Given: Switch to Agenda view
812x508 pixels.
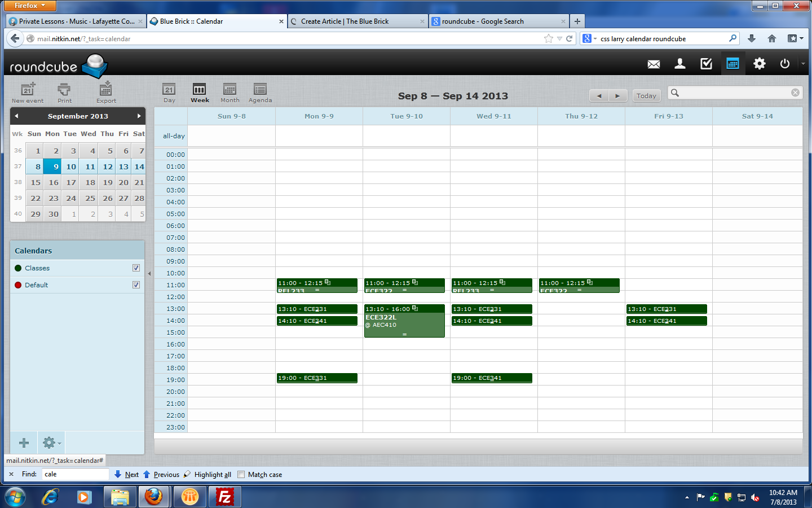Looking at the screenshot, I should click(x=260, y=92).
